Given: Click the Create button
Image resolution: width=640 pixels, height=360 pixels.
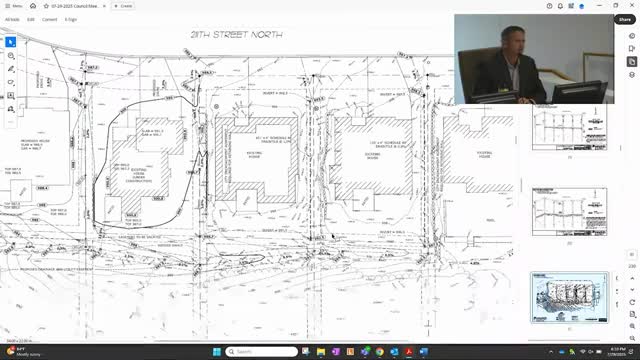Looking at the screenshot, I should click(x=123, y=6).
